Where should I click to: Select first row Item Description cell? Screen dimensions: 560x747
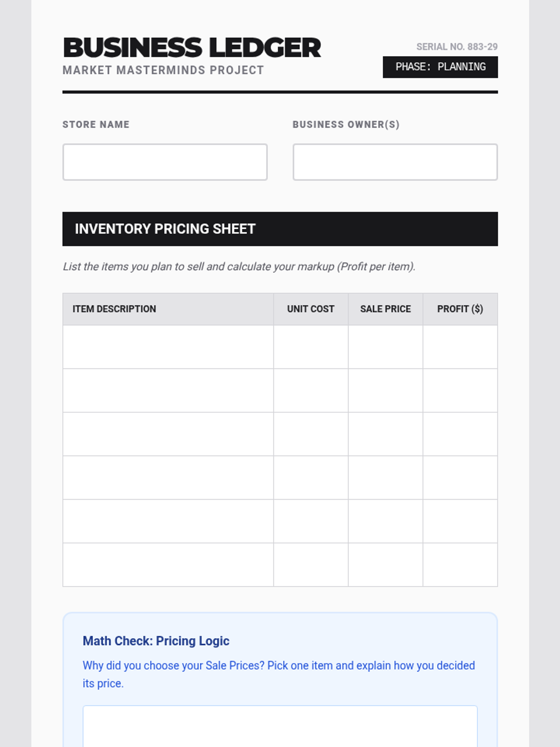[x=168, y=347]
